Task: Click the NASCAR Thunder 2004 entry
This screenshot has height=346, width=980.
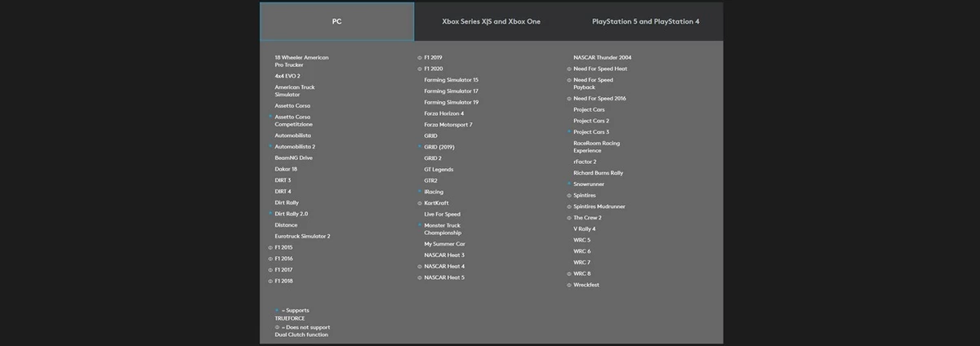Action: point(602,57)
